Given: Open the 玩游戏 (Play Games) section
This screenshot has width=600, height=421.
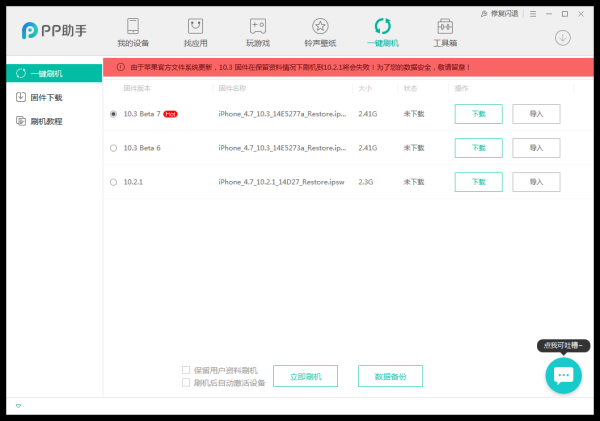Looking at the screenshot, I should tap(257, 32).
